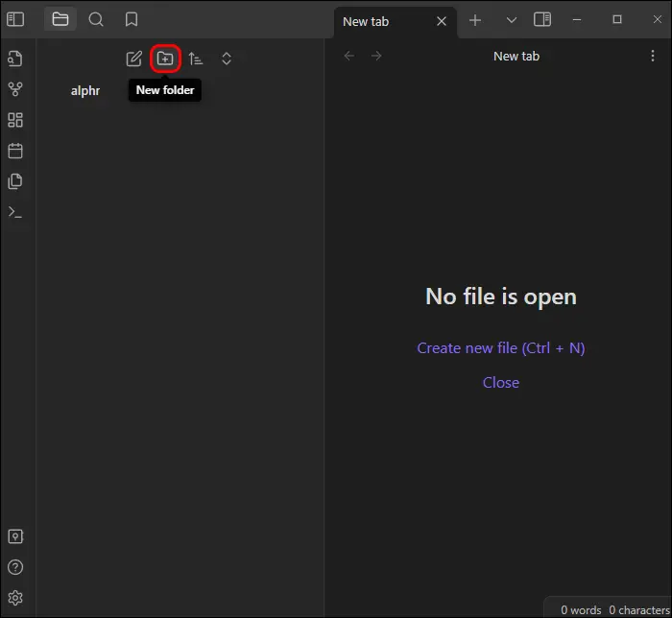Change the file sort order

[x=196, y=59]
